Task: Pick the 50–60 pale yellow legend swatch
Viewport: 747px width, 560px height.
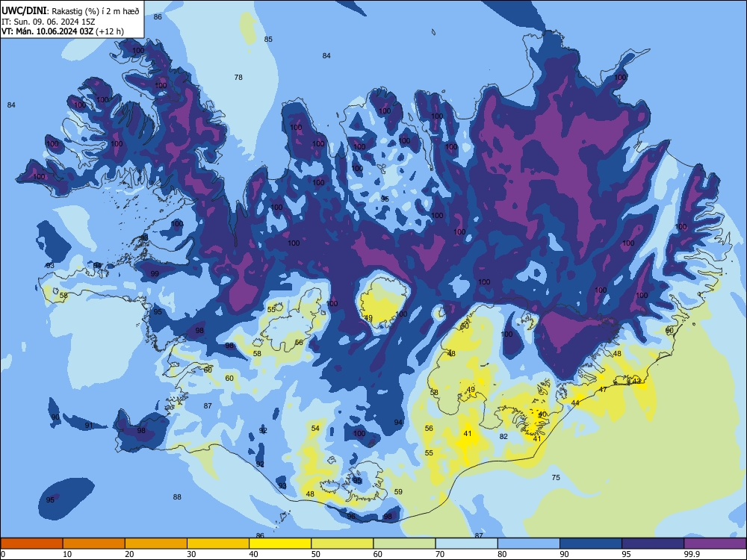Action: pyautogui.click(x=342, y=544)
